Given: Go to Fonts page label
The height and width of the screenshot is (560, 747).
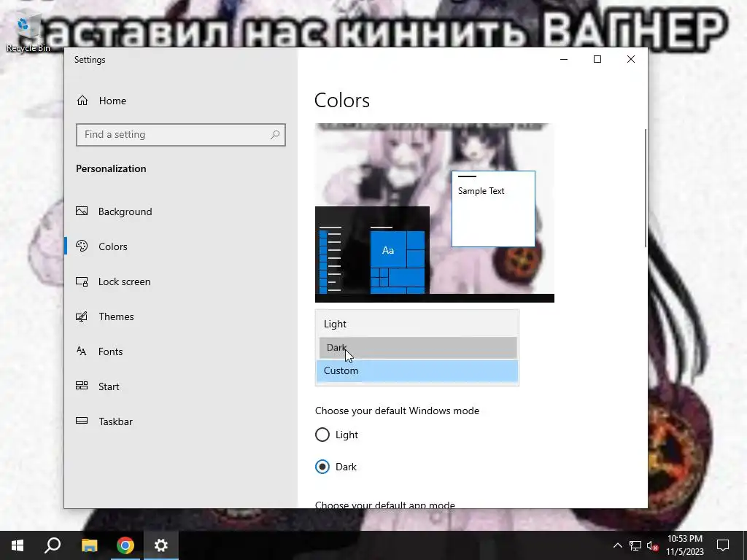Looking at the screenshot, I should pyautogui.click(x=111, y=351).
